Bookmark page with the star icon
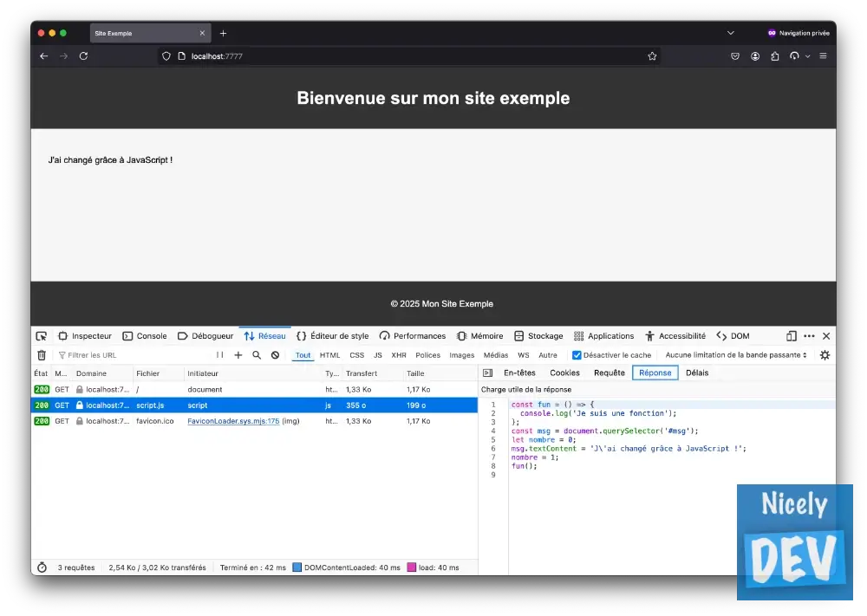The width and height of the screenshot is (867, 616). coord(652,55)
